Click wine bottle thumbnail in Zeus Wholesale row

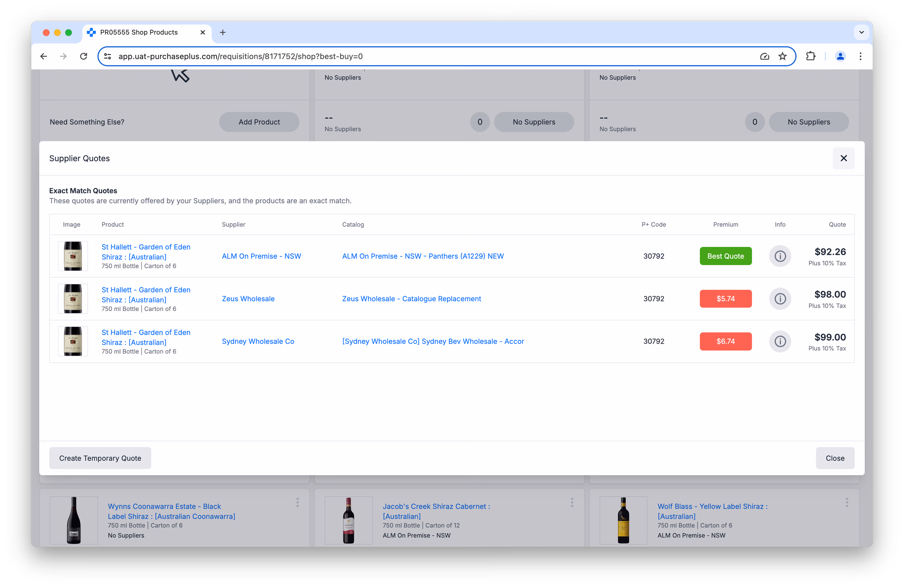pos(73,299)
